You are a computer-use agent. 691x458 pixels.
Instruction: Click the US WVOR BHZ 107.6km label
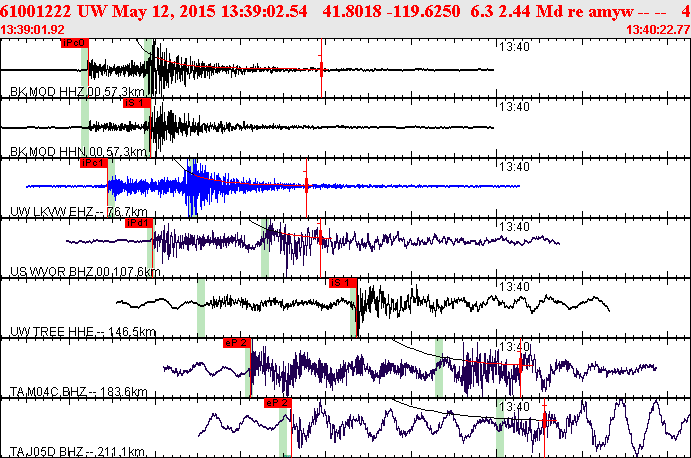(x=85, y=272)
